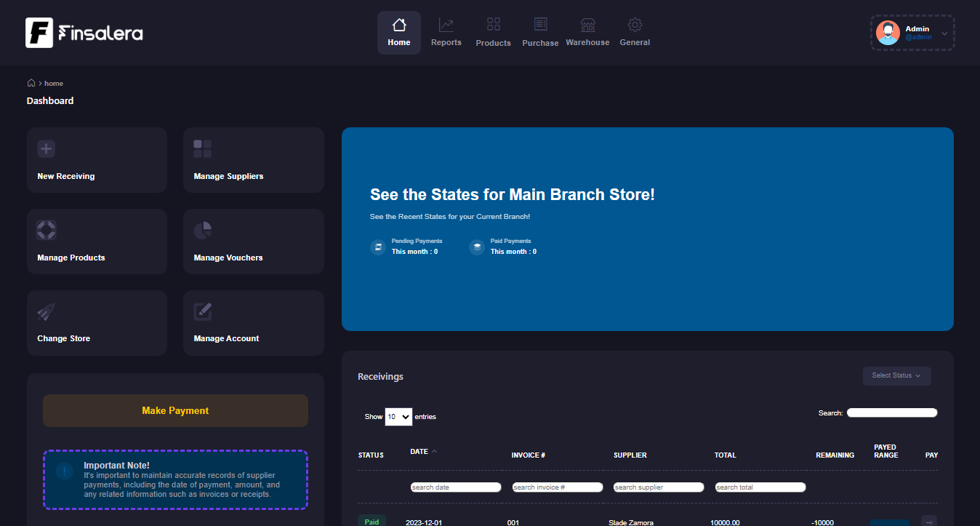
Task: Click the Admin avatar picture
Action: click(888, 33)
